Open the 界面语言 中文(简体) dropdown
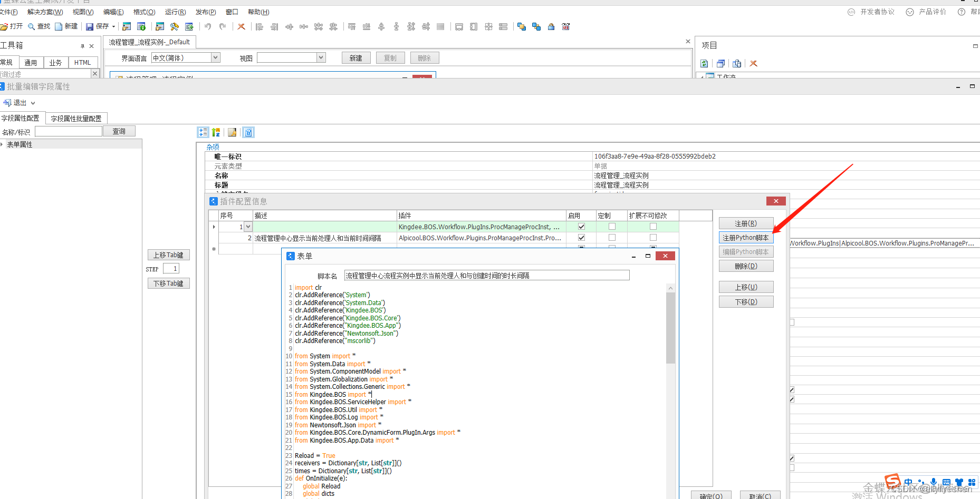 215,57
